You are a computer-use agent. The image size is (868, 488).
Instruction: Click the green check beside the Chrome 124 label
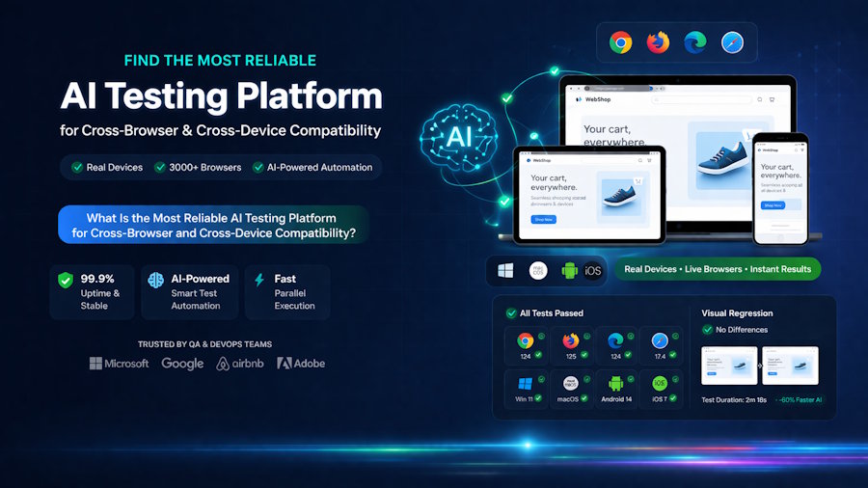538,355
